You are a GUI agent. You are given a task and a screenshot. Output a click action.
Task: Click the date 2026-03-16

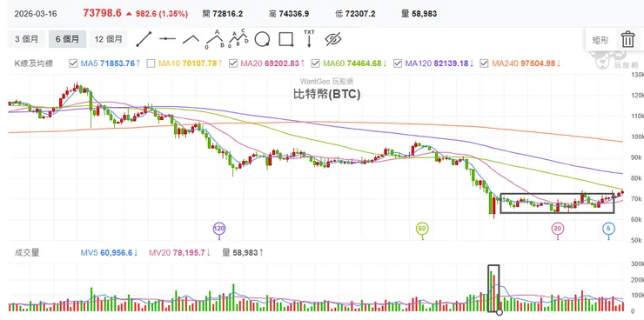click(36, 14)
